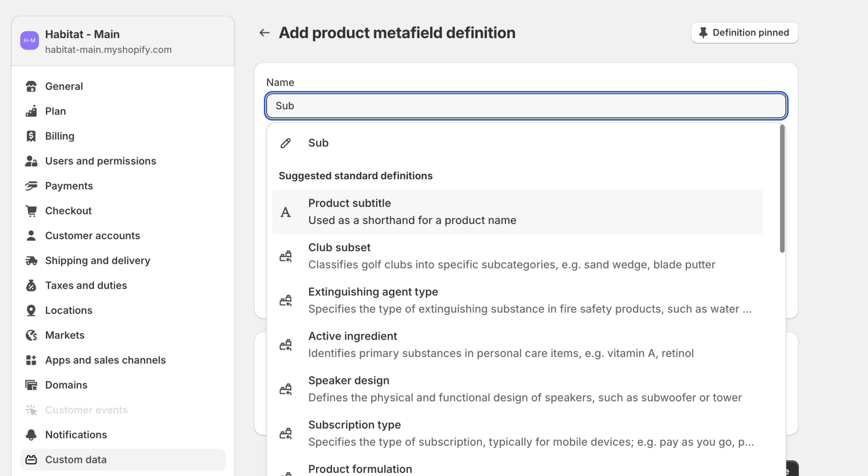The height and width of the screenshot is (476, 868).
Task: Select the Payments icon in the sidebar
Action: [x=31, y=185]
